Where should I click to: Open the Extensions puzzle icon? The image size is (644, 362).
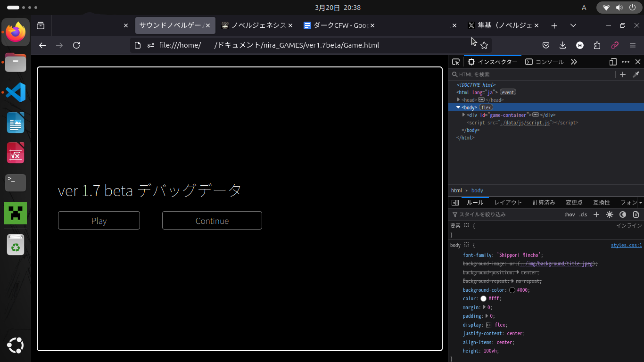click(x=597, y=45)
